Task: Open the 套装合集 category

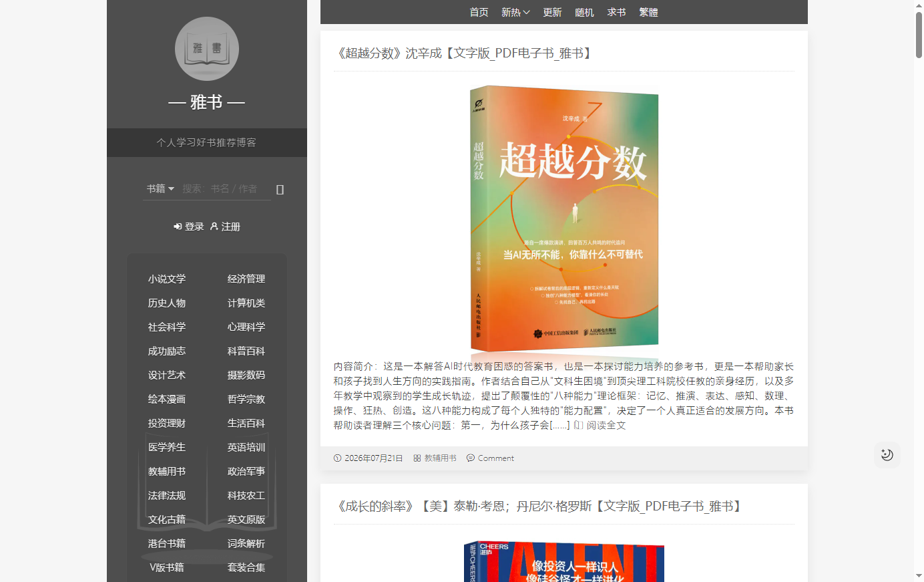Action: tap(246, 567)
